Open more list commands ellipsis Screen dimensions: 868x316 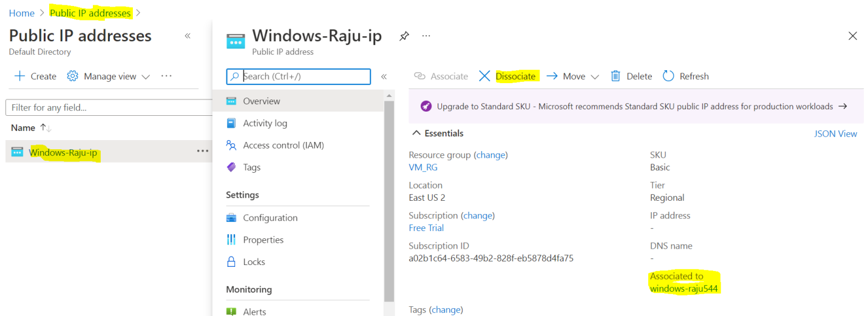pyautogui.click(x=166, y=76)
